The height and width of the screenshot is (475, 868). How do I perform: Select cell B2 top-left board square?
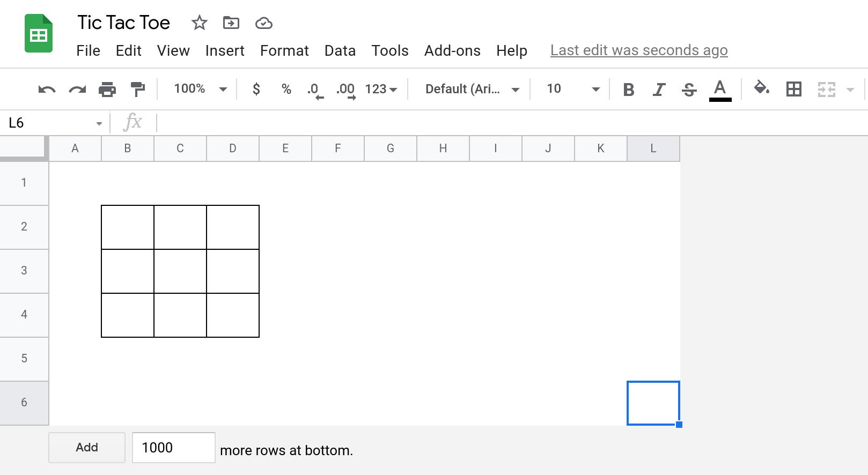point(128,227)
